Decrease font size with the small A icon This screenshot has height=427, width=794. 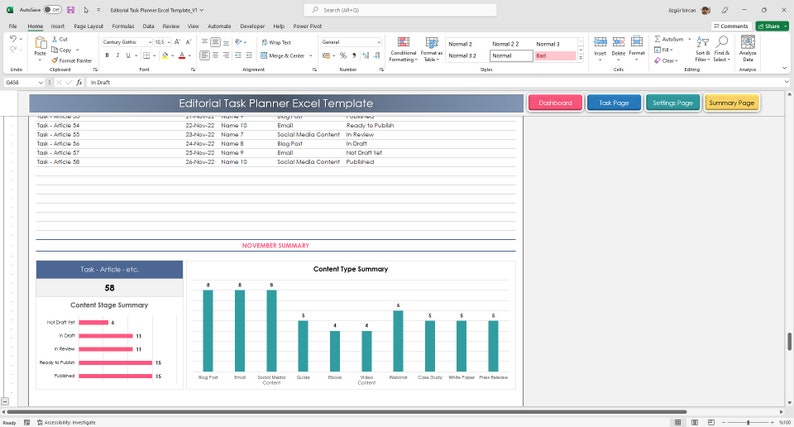click(188, 42)
